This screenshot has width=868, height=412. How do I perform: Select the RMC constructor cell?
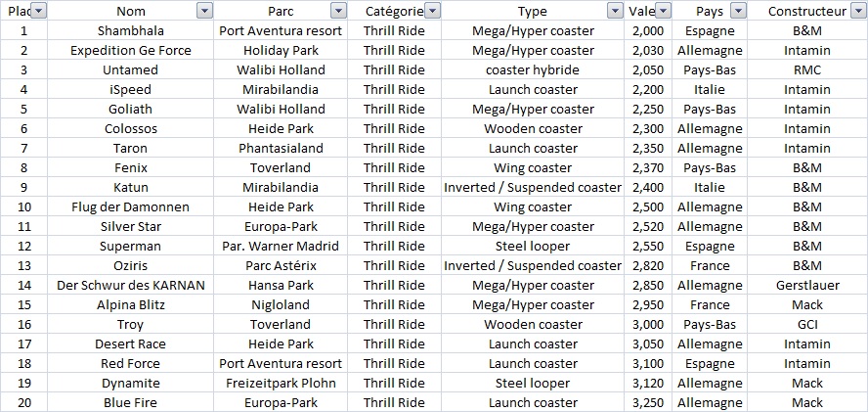click(807, 69)
